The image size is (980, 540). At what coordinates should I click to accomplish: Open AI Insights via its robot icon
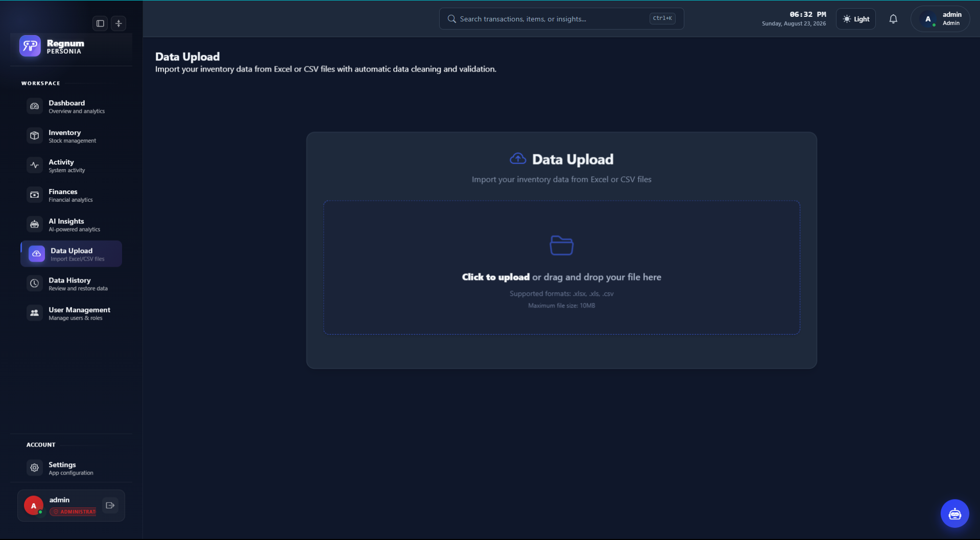pos(34,225)
